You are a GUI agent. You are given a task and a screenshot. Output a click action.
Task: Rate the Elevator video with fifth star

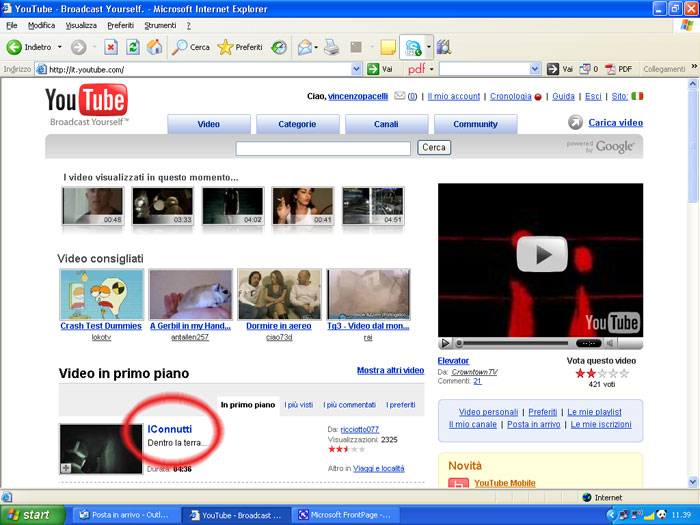click(624, 373)
